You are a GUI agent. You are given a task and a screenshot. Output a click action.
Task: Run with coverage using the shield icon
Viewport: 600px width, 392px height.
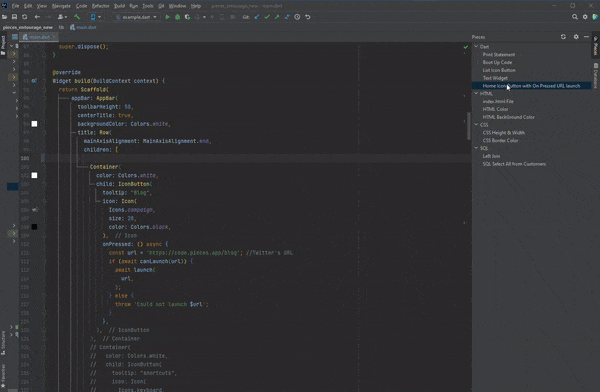pos(187,17)
